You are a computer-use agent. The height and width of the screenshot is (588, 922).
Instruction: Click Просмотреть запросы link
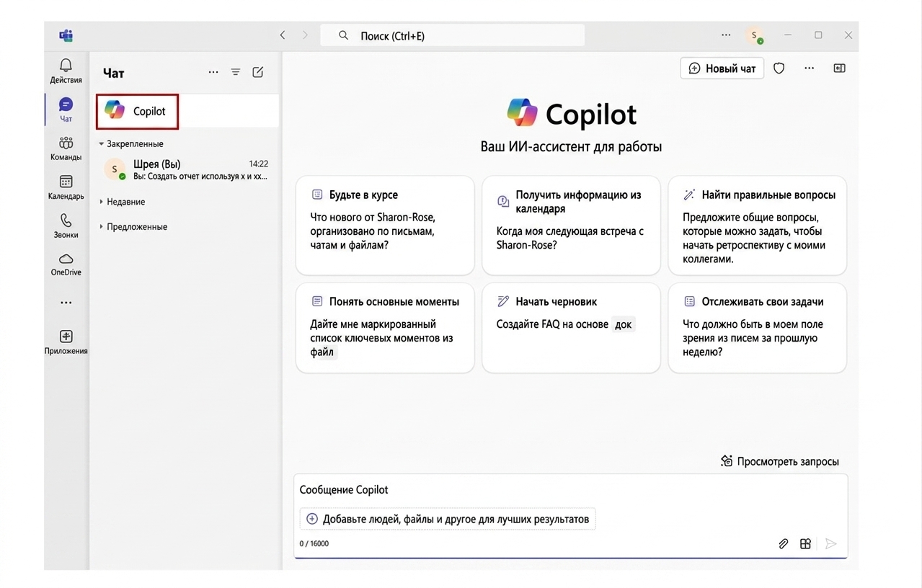(788, 461)
